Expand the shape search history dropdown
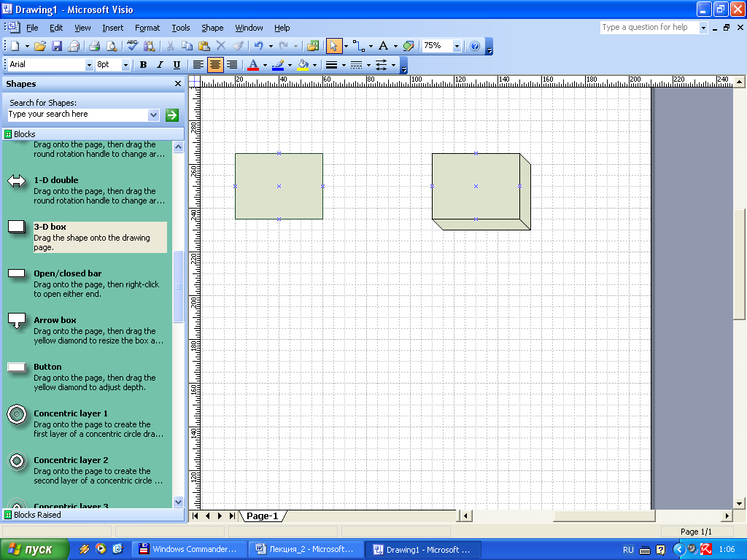The image size is (747, 560). [x=153, y=114]
